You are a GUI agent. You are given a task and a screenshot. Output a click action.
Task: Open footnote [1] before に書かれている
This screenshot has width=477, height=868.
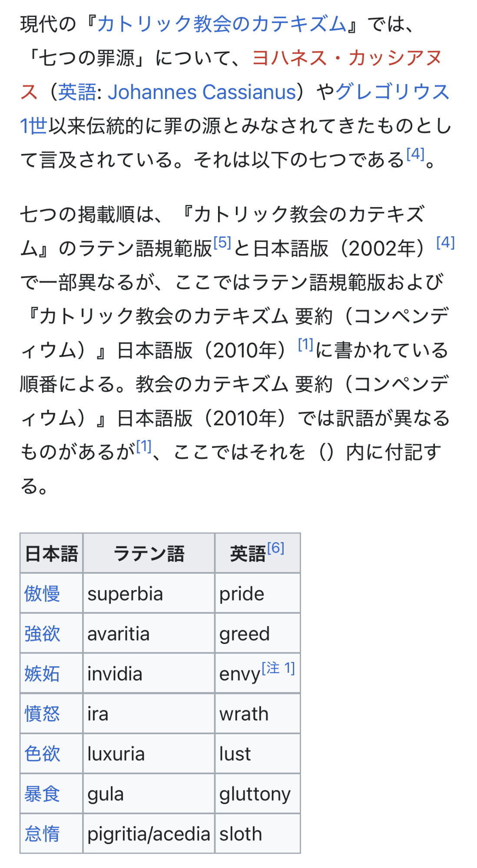click(305, 345)
